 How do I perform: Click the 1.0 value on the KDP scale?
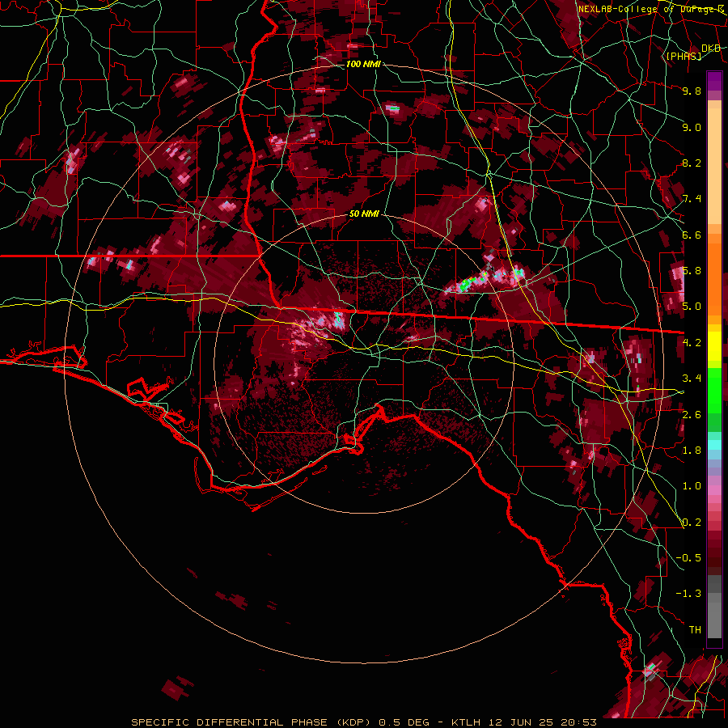[x=692, y=486]
